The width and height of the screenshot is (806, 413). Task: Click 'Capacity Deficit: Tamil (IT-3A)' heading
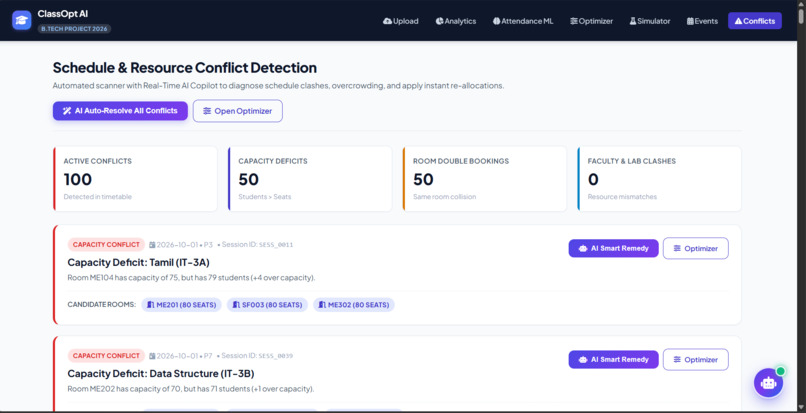click(x=138, y=262)
